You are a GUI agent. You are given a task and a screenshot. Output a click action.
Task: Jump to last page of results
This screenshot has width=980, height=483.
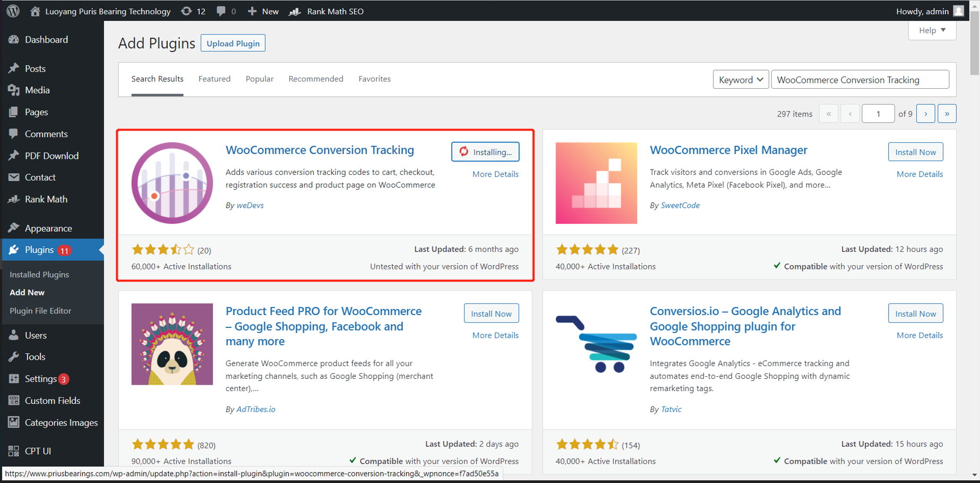(947, 114)
